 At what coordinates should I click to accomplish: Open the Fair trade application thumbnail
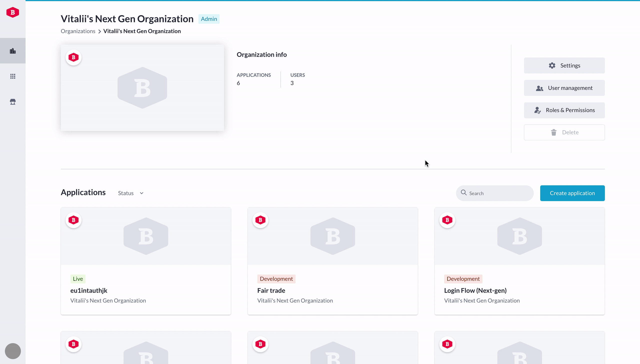332,236
